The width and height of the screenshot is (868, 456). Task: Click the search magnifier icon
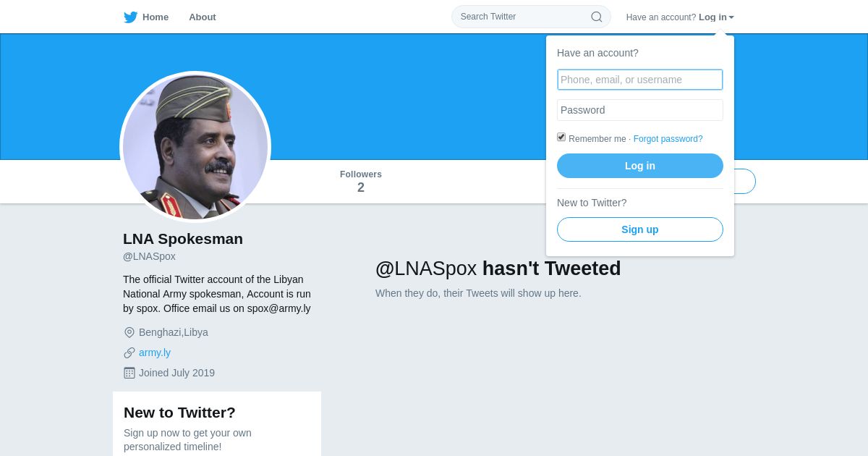(x=597, y=17)
